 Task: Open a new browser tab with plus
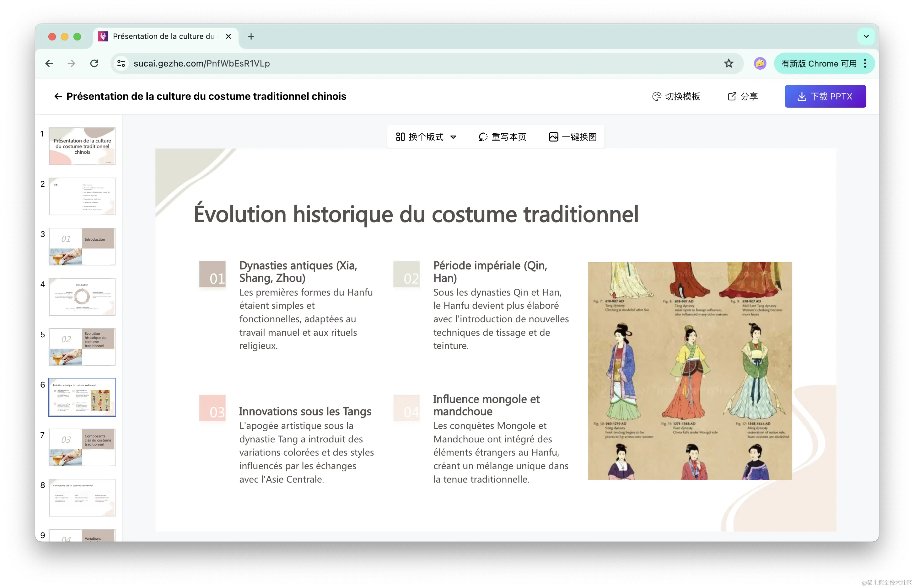pos(251,37)
